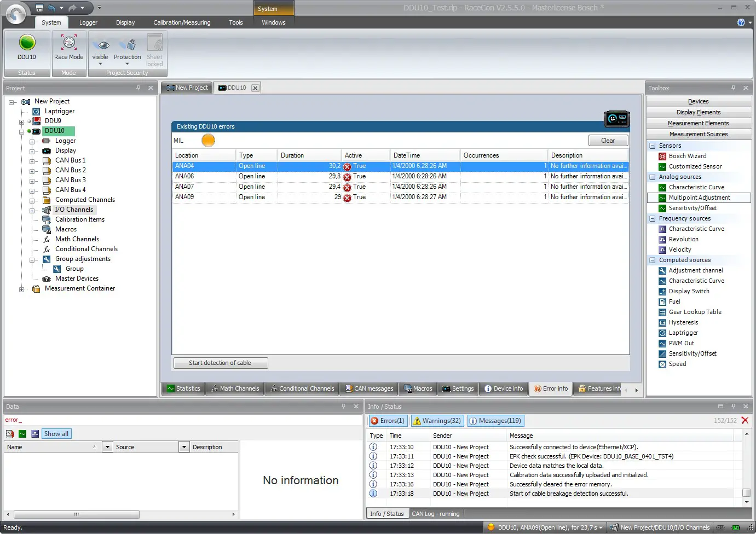
Task: Click the data search input field
Action: (x=183, y=420)
